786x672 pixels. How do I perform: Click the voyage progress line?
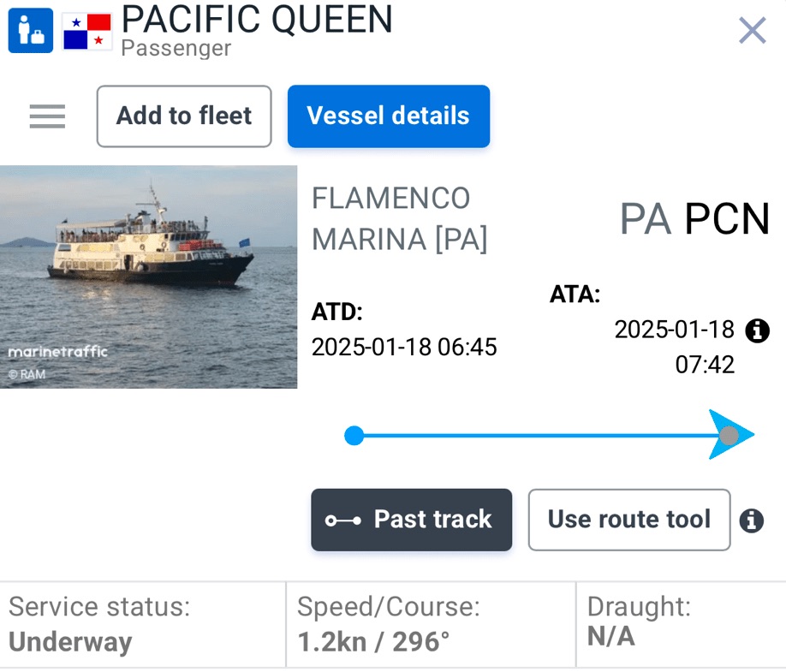click(x=531, y=436)
